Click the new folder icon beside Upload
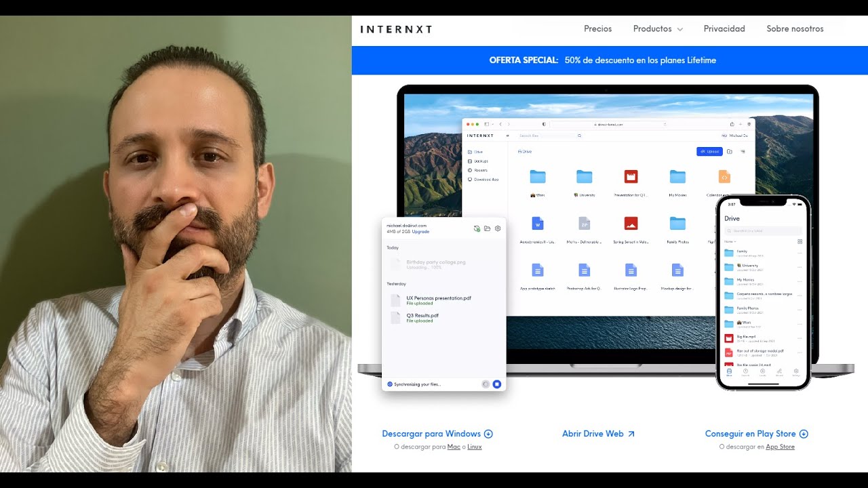 coord(730,152)
